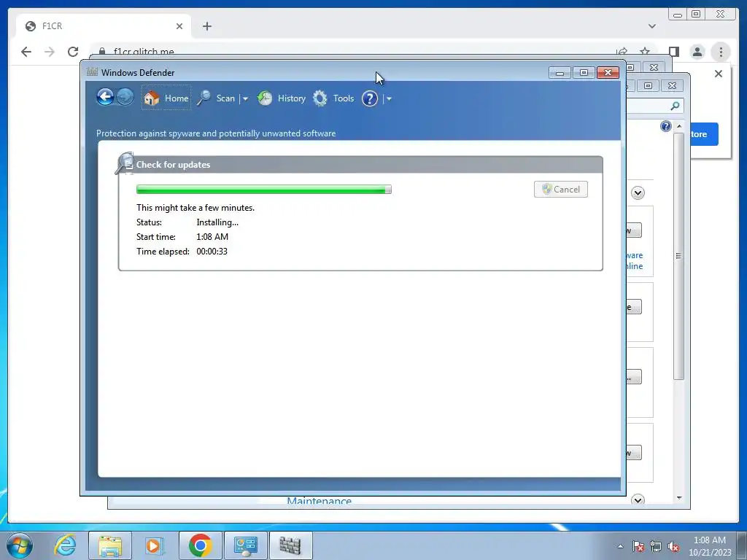Open the Windows Start menu
This screenshot has width=747, height=560.
20,545
